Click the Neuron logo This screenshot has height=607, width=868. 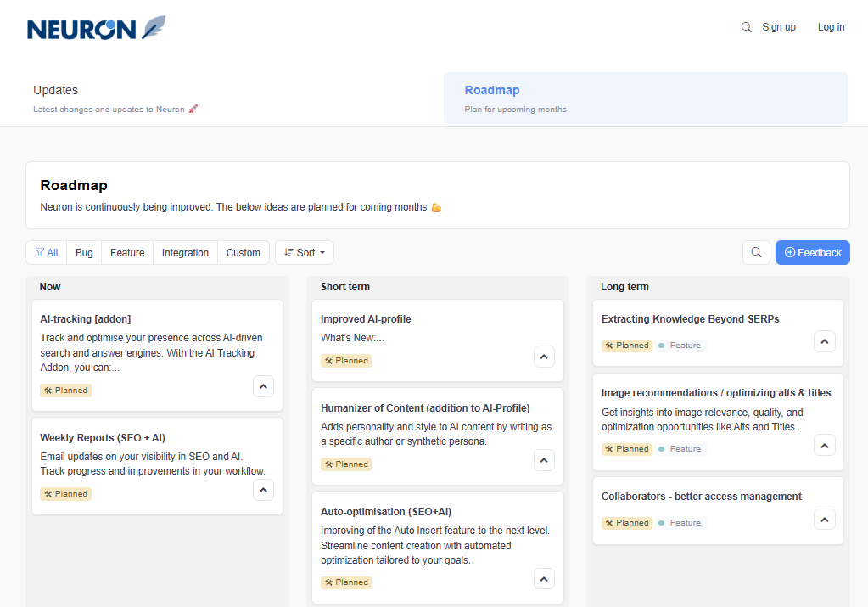pyautogui.click(x=97, y=28)
